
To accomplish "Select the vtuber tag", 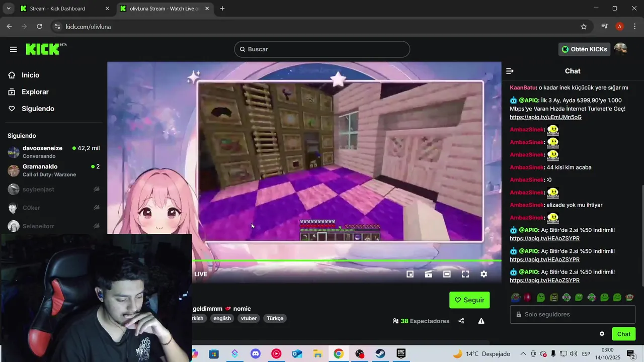I will (x=249, y=318).
